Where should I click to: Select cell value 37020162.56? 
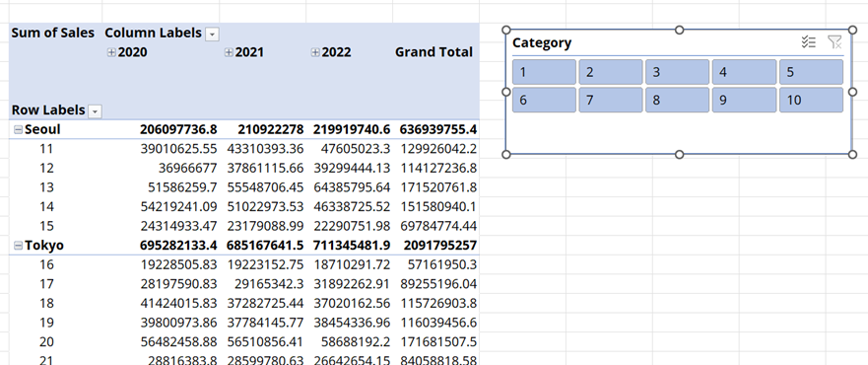pos(352,304)
